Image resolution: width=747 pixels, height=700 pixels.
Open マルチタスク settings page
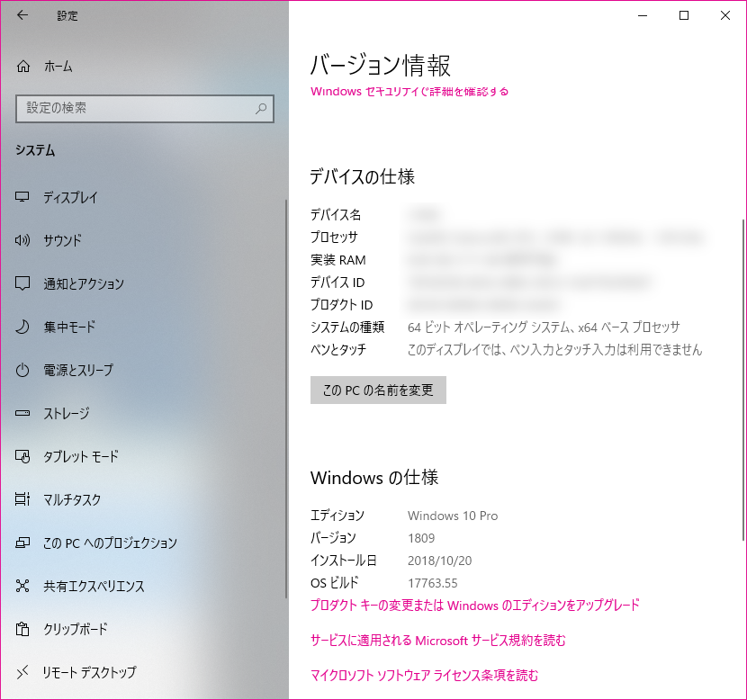click(x=72, y=499)
